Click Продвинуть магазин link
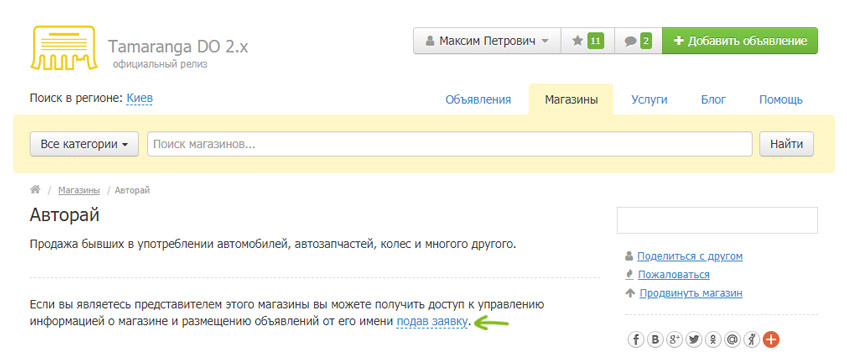 [x=691, y=293]
